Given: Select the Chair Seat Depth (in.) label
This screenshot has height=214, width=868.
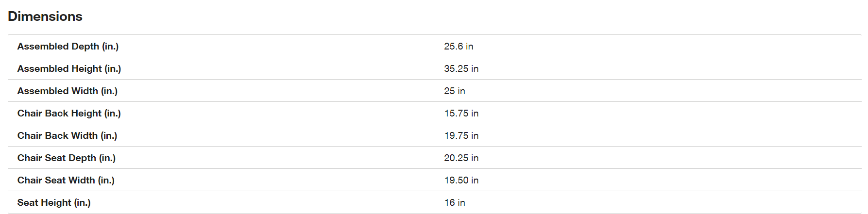Looking at the screenshot, I should (67, 158).
